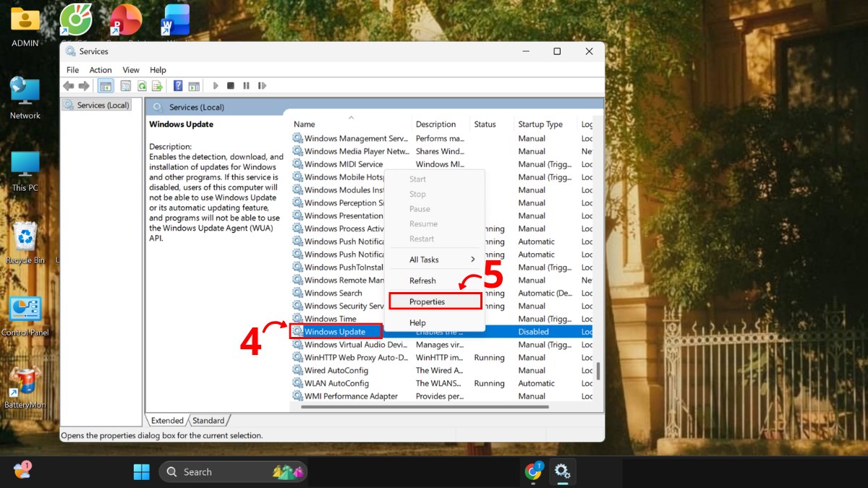868x488 pixels.
Task: Click the Restart Service toolbar icon
Action: pos(262,85)
